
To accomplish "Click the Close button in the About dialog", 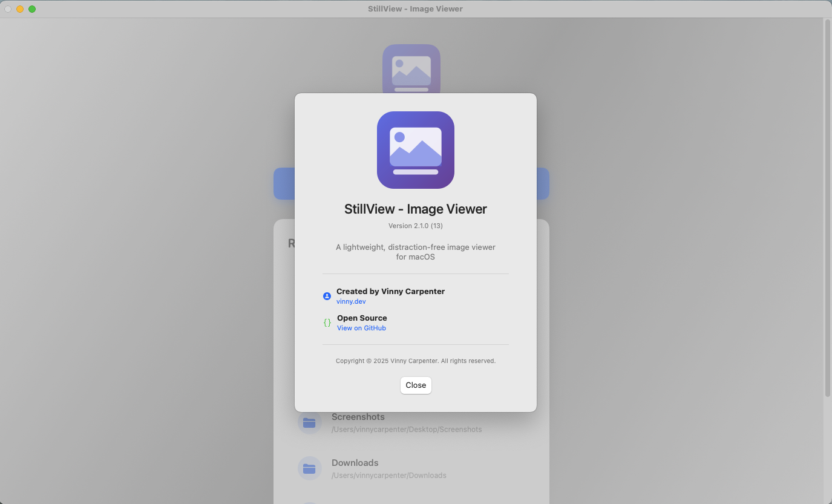I will coord(416,385).
